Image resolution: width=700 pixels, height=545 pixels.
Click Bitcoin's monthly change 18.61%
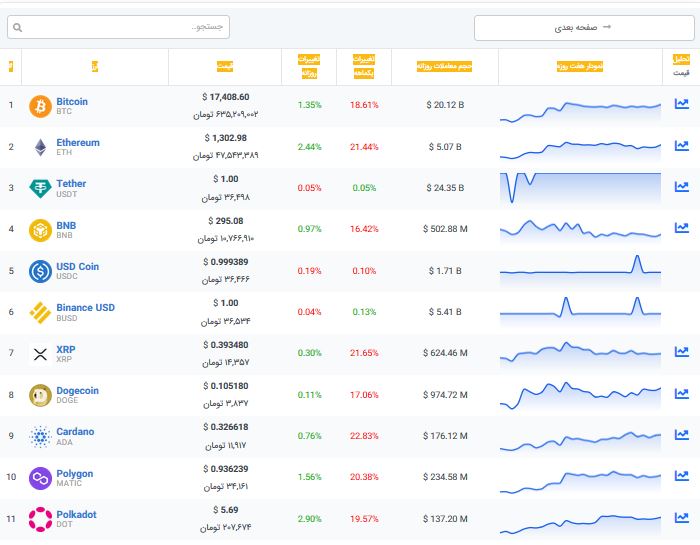point(364,105)
